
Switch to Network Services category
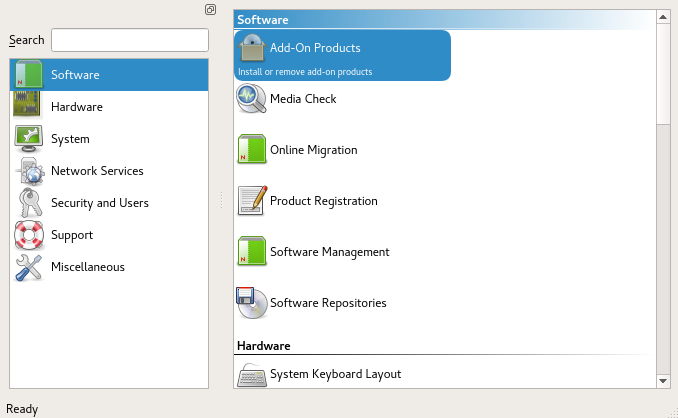(97, 171)
